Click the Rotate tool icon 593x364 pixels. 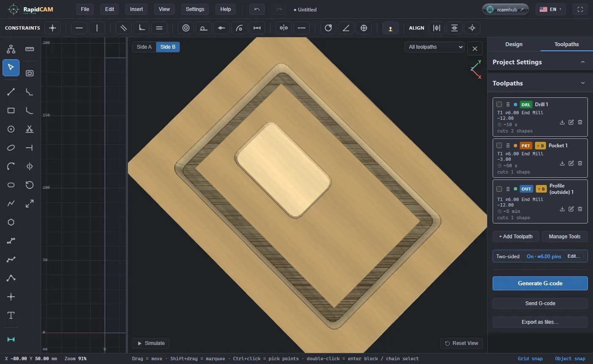click(x=30, y=185)
